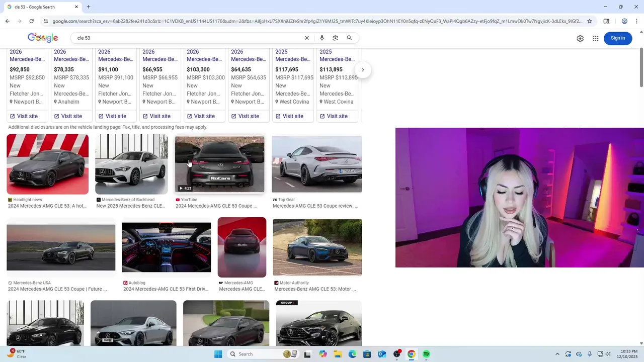644x362 pixels.
Task: Sign in to Google
Action: point(618,38)
